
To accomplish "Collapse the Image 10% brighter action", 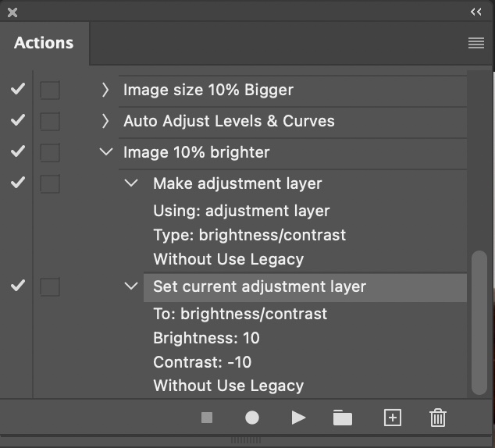I will [x=105, y=152].
